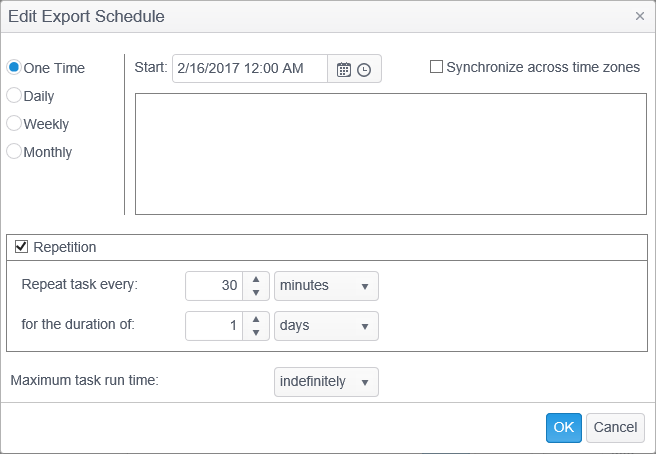Click the Start date text field
Screen dimensions: 656x454
[250, 69]
